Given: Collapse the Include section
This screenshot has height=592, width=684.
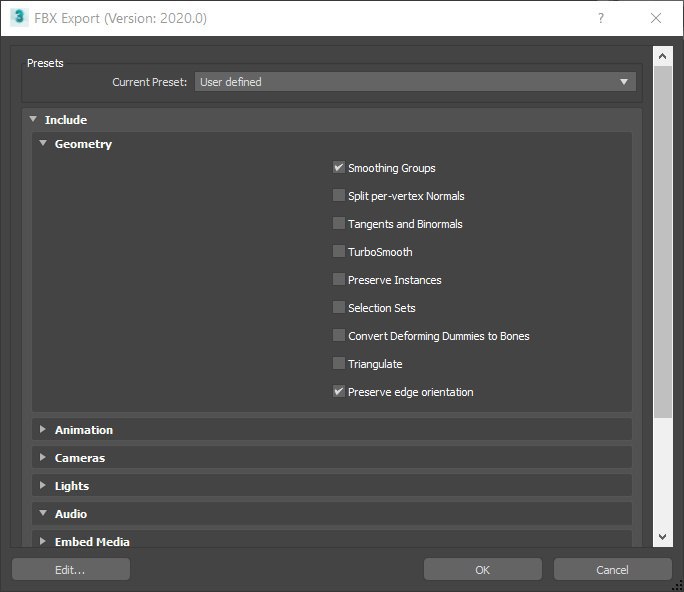Looking at the screenshot, I should click(33, 119).
